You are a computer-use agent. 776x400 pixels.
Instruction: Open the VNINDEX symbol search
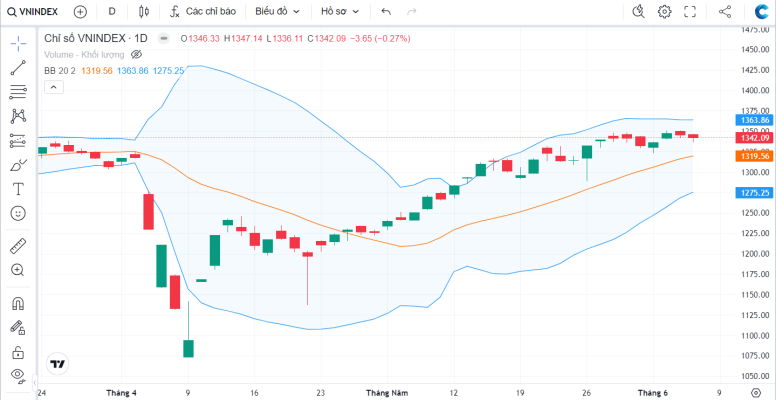coord(33,12)
